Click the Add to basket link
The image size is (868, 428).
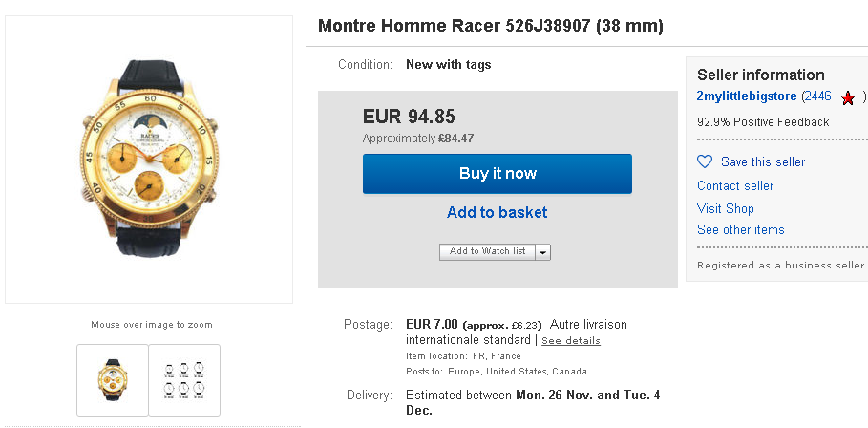(497, 212)
